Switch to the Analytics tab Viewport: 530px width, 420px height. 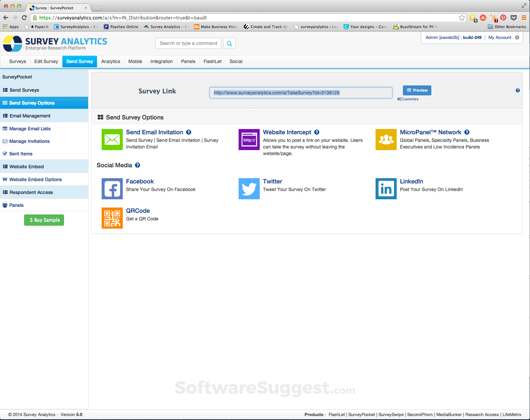pyautogui.click(x=111, y=61)
